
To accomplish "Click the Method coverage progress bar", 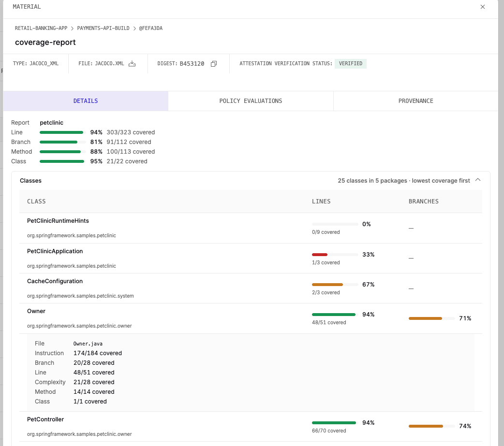I will tap(63, 152).
